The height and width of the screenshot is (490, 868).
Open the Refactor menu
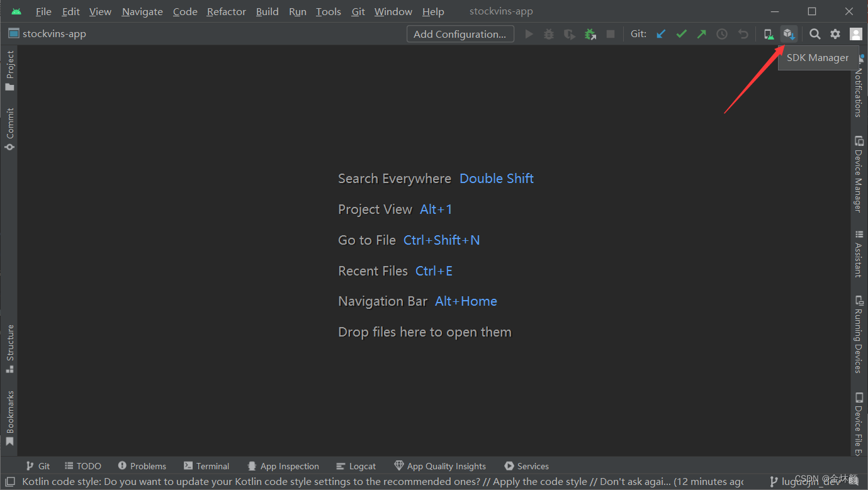click(x=227, y=11)
